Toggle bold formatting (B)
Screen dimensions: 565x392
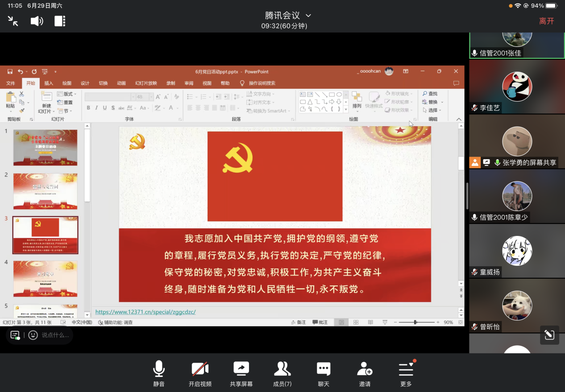(88, 108)
